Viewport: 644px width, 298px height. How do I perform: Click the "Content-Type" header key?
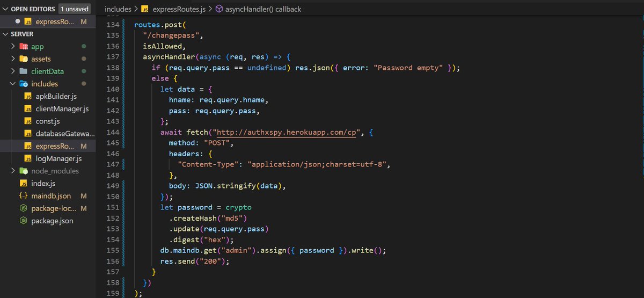tap(208, 164)
